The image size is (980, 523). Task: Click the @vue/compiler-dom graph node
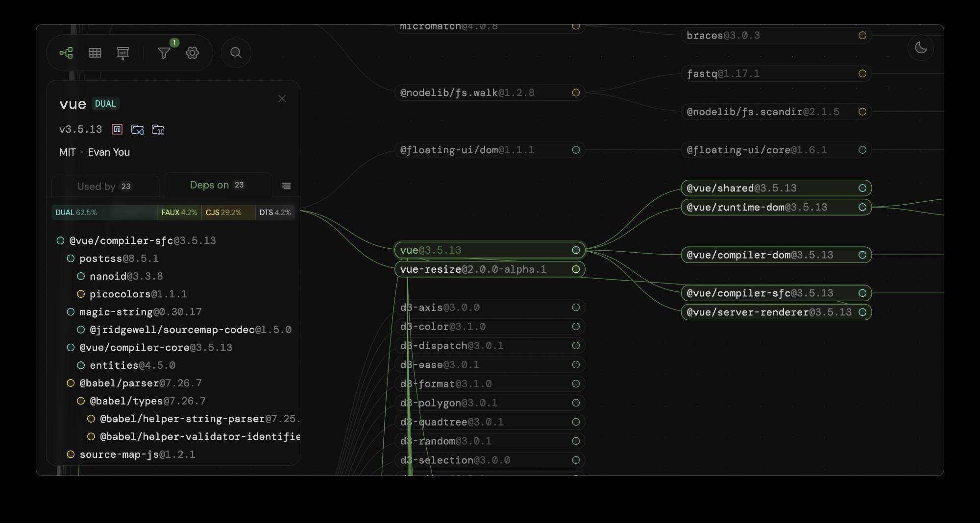pos(776,255)
